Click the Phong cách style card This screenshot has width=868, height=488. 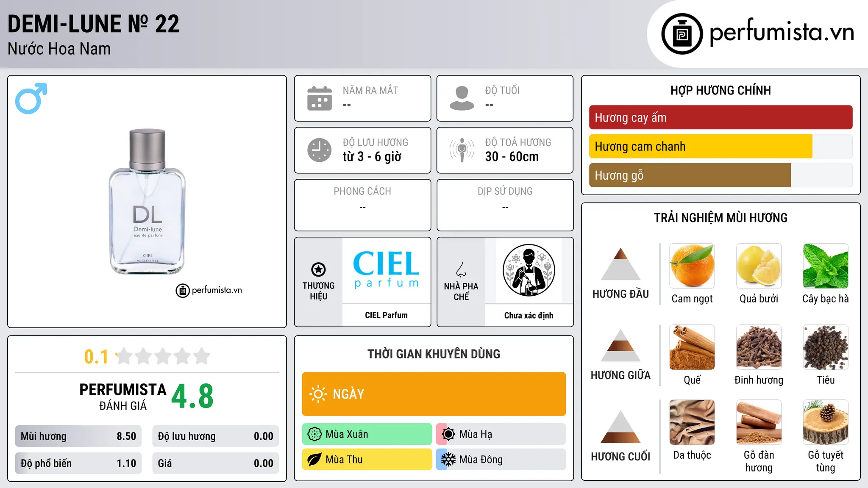click(362, 205)
